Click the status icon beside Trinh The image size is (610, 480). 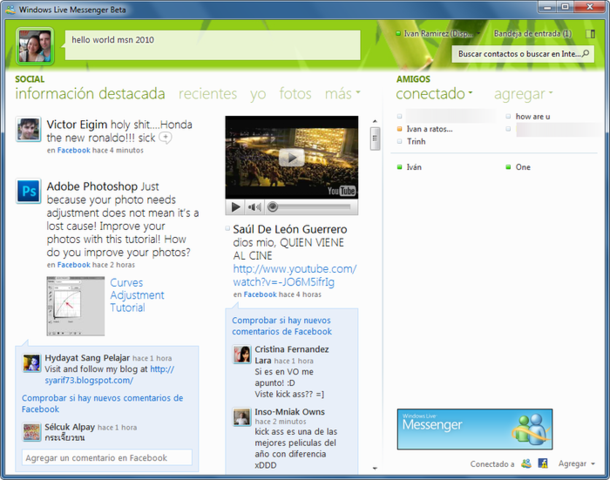pyautogui.click(x=400, y=141)
